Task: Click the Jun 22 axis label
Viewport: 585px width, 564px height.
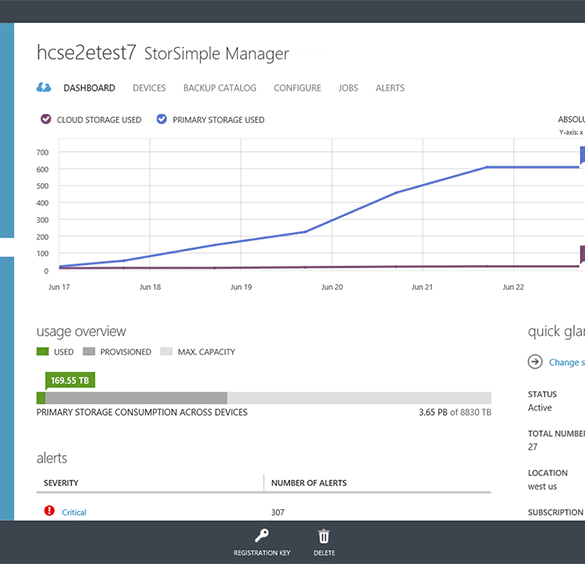Action: tap(513, 287)
